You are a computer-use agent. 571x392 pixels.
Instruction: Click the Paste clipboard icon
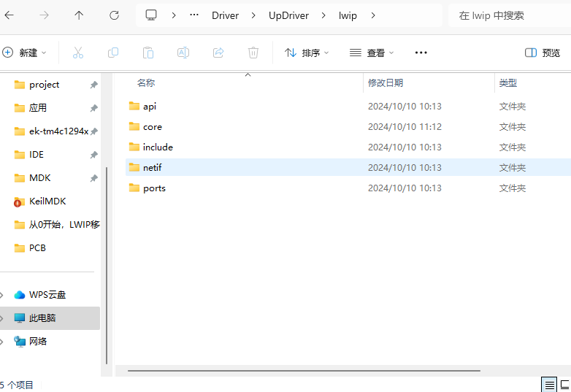coord(147,53)
